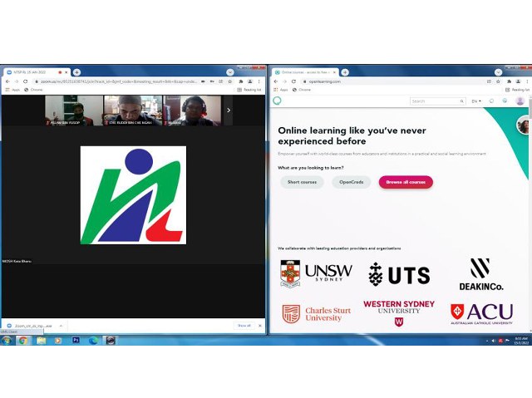Share OpenLearning page via address bar icon
The image size is (532, 398).
pos(489,81)
